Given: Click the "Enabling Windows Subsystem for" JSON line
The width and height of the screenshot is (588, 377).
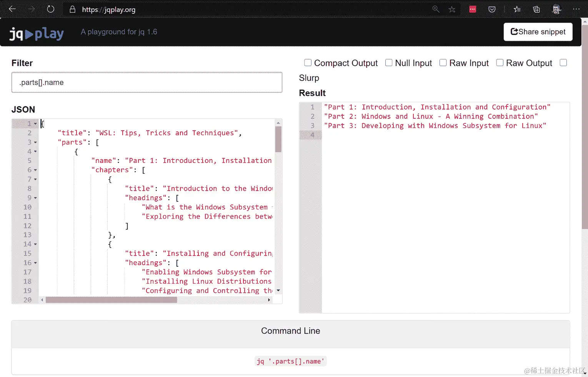Looking at the screenshot, I should [207, 272].
